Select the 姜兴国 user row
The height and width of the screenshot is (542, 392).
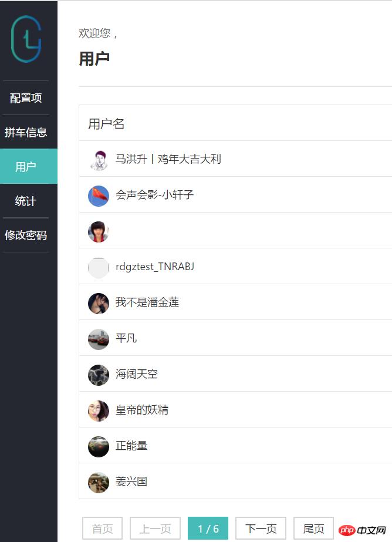click(x=235, y=481)
